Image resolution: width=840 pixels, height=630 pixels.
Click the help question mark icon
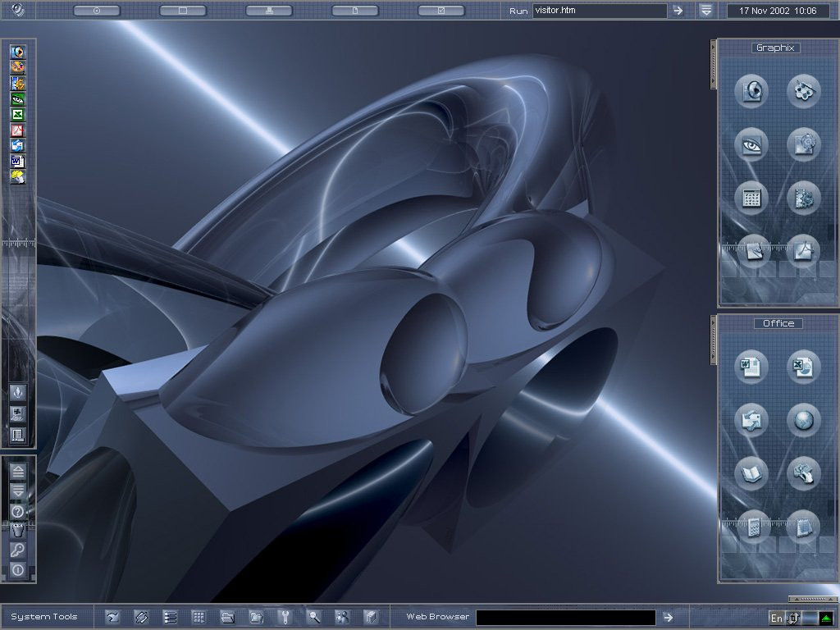coord(18,512)
